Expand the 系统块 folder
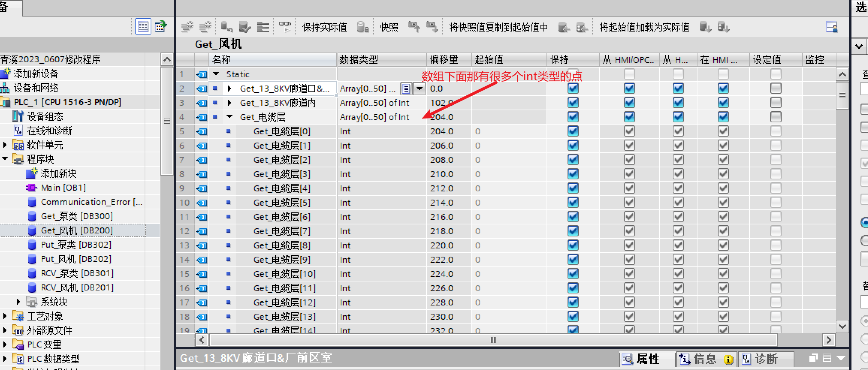 tap(18, 302)
